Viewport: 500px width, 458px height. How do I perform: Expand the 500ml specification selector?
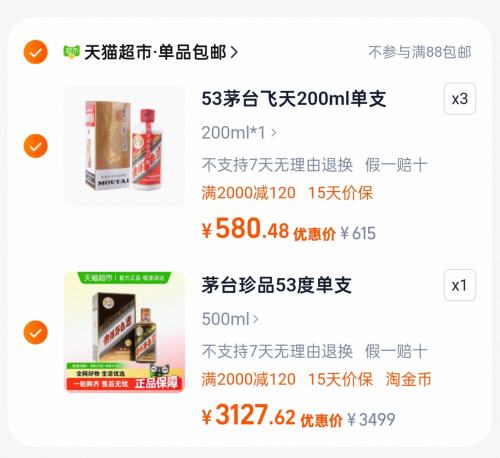coord(230,319)
